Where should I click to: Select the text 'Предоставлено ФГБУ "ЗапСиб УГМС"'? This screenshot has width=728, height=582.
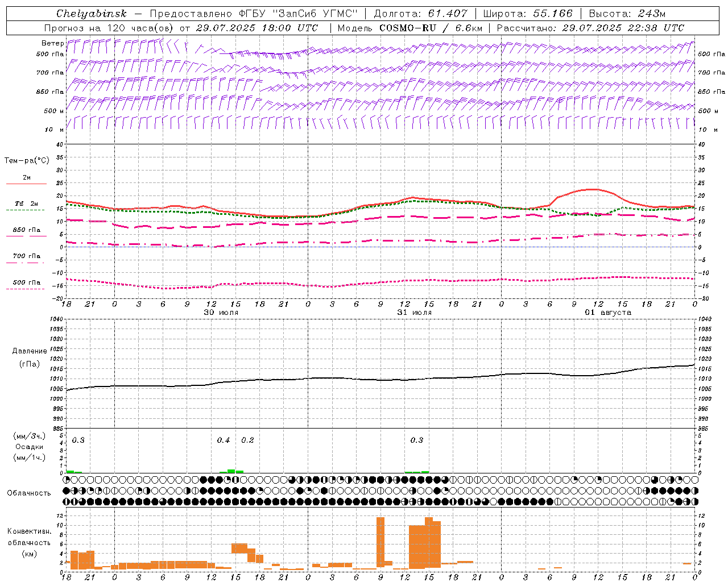(254, 14)
